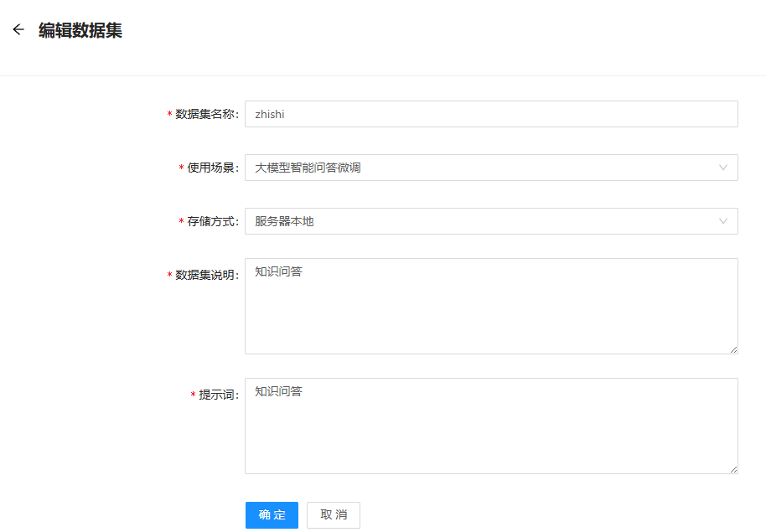Click the red asterisk before 提示词 label

193,395
